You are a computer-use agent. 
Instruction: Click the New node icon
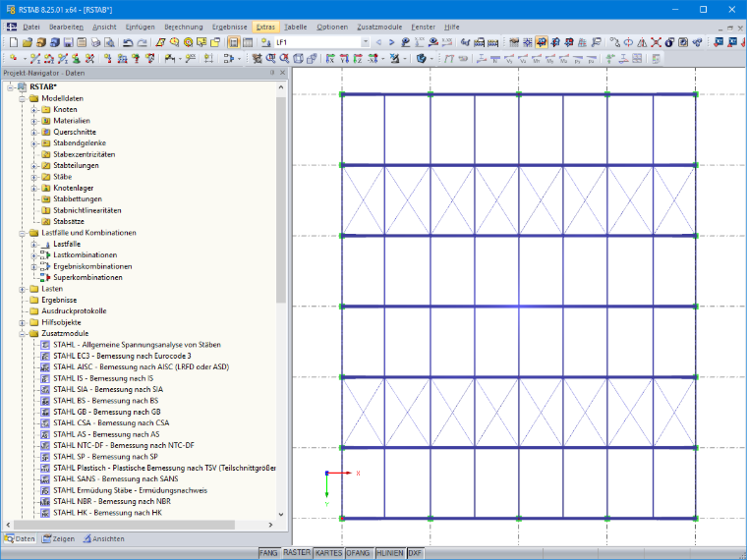pyautogui.click(x=14, y=59)
